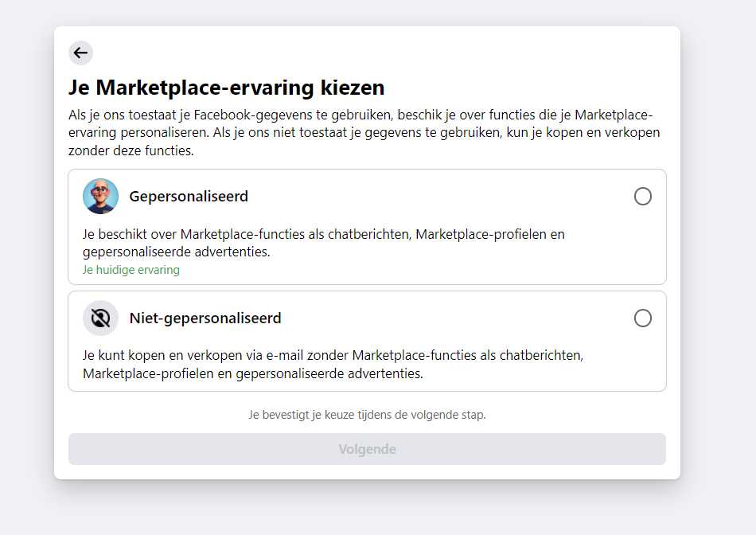Click the "Je Marketplace-ervaring kiezen" heading
This screenshot has width=756, height=535.
[x=227, y=87]
